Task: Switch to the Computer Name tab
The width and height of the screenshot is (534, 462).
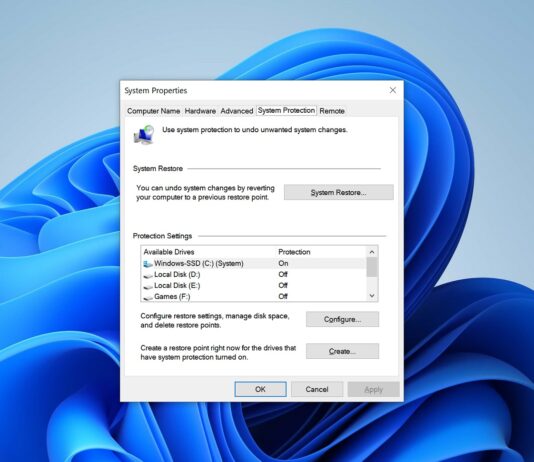Action: (153, 111)
